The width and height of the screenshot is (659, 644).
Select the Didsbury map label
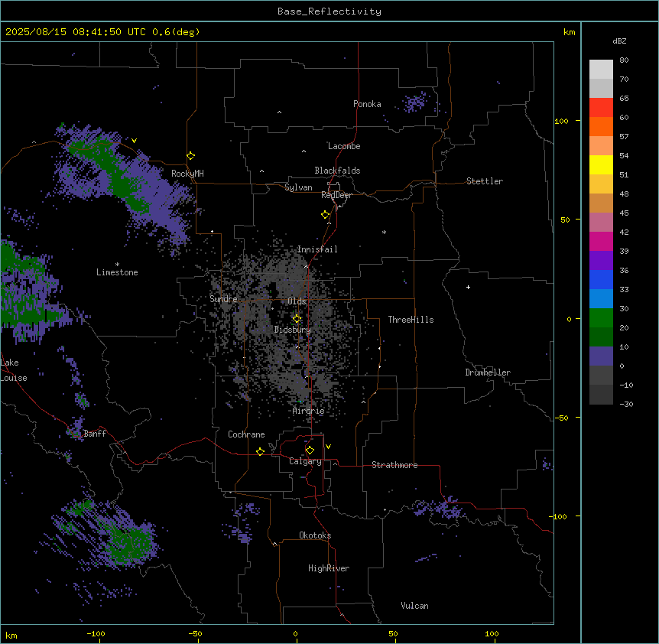(293, 330)
